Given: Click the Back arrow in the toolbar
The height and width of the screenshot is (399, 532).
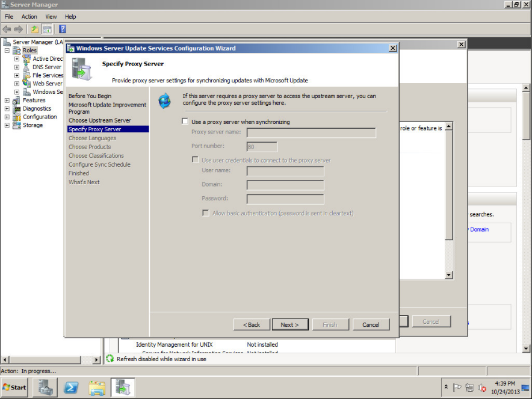Looking at the screenshot, I should 7,29.
